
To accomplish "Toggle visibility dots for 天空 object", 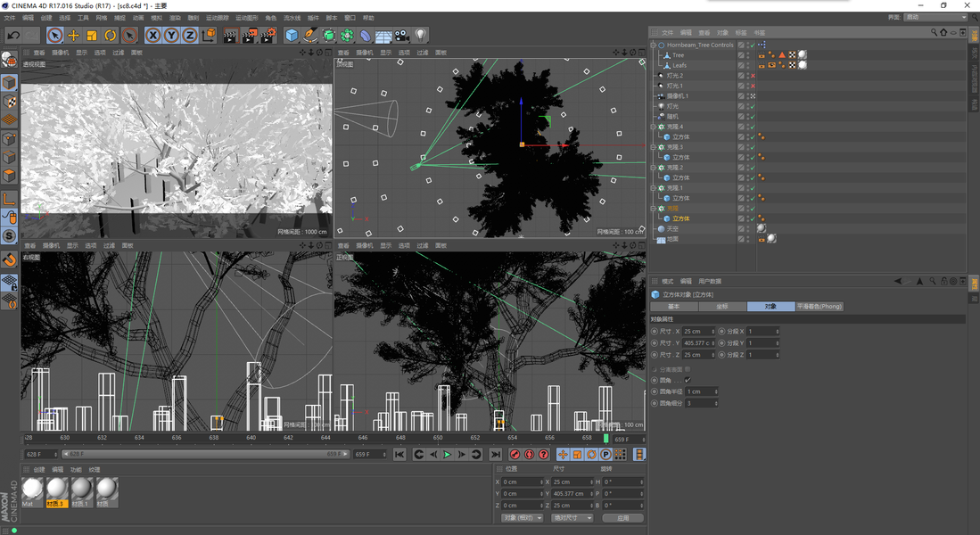I will point(747,229).
